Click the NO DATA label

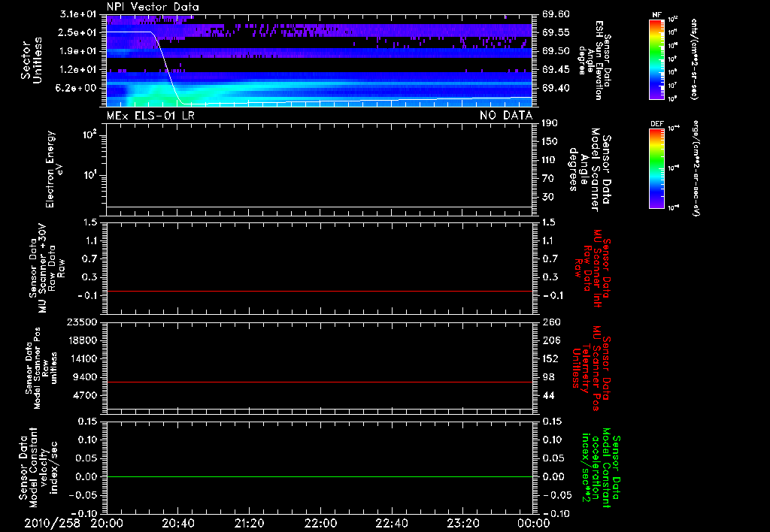pyautogui.click(x=505, y=115)
